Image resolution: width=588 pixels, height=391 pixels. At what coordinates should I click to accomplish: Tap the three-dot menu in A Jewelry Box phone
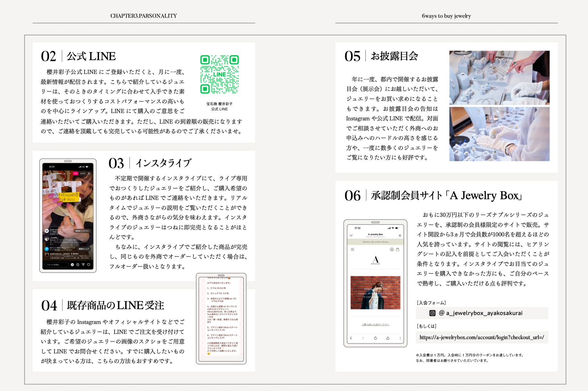(x=400, y=338)
